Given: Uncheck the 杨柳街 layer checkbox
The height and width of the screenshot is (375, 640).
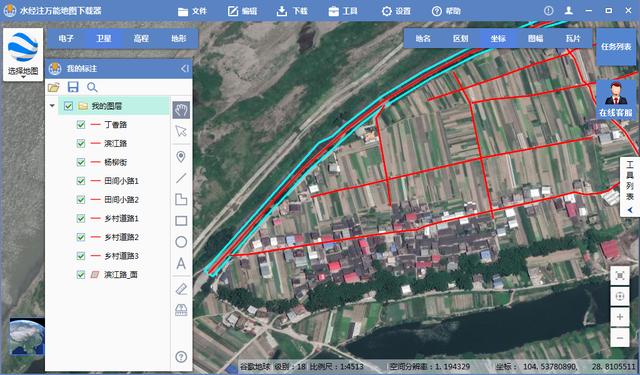Looking at the screenshot, I should click(81, 162).
